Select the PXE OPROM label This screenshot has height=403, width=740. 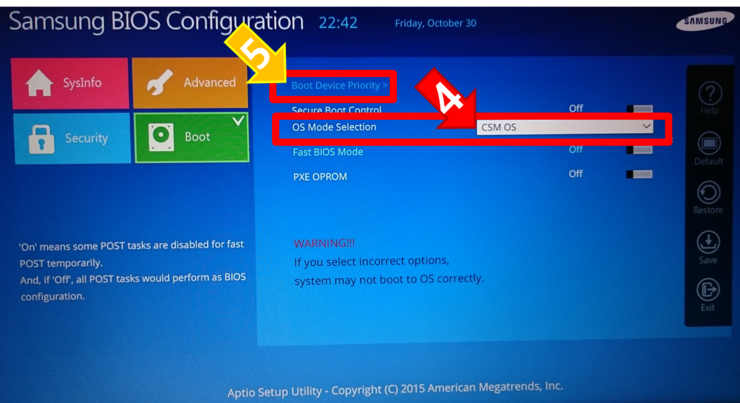click(x=320, y=176)
